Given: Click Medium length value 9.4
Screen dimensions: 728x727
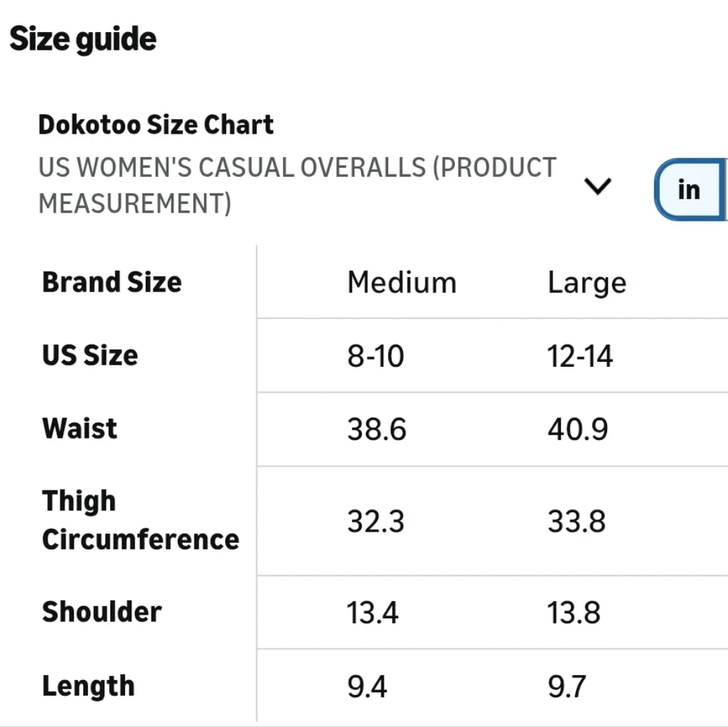Looking at the screenshot, I should click(367, 687).
